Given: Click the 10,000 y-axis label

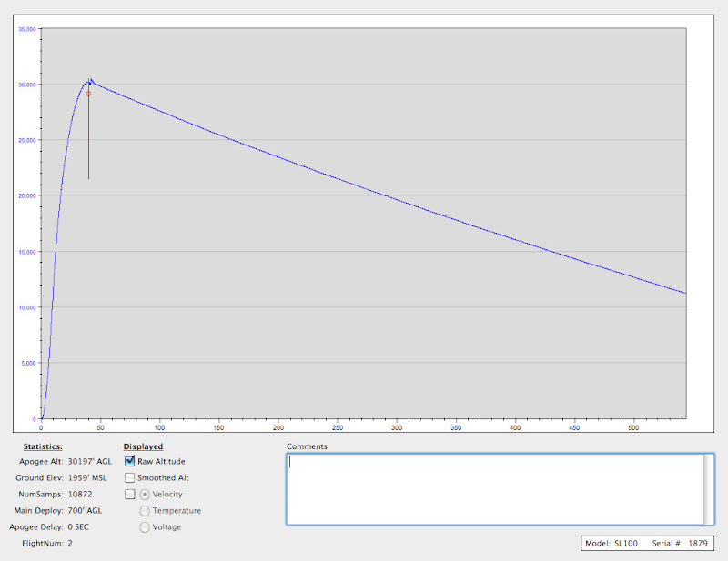Looking at the screenshot, I should (27, 307).
